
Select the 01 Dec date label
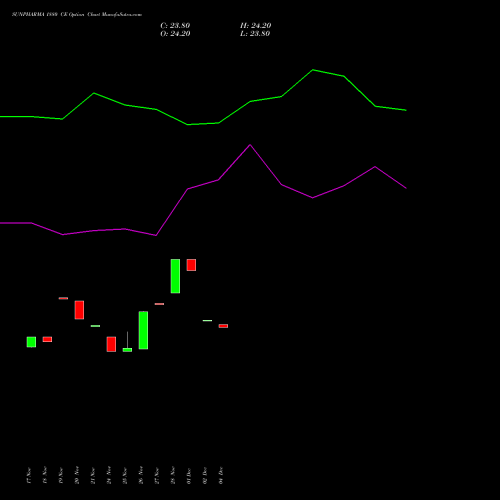click(189, 475)
